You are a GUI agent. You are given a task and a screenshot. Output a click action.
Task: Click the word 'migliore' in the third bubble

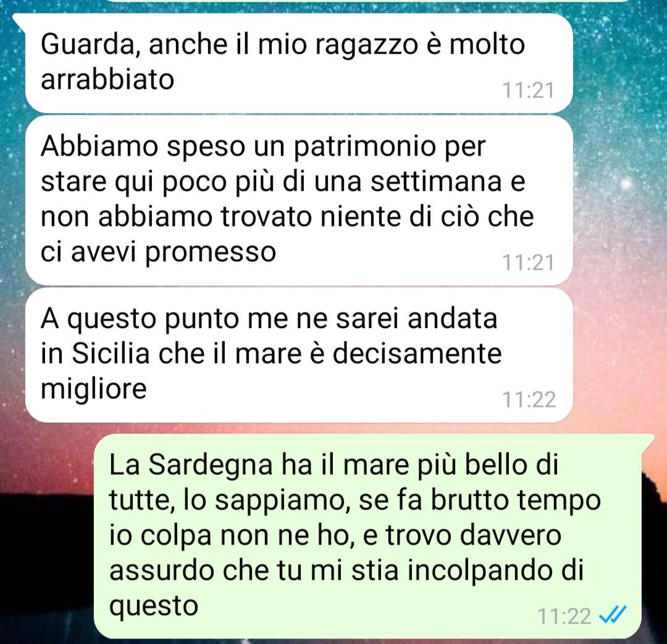pos(94,389)
